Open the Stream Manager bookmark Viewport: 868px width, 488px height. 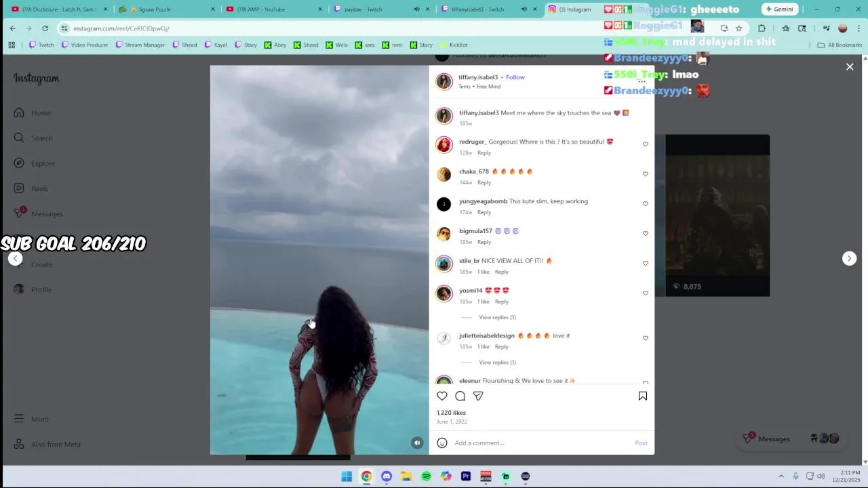pos(140,45)
